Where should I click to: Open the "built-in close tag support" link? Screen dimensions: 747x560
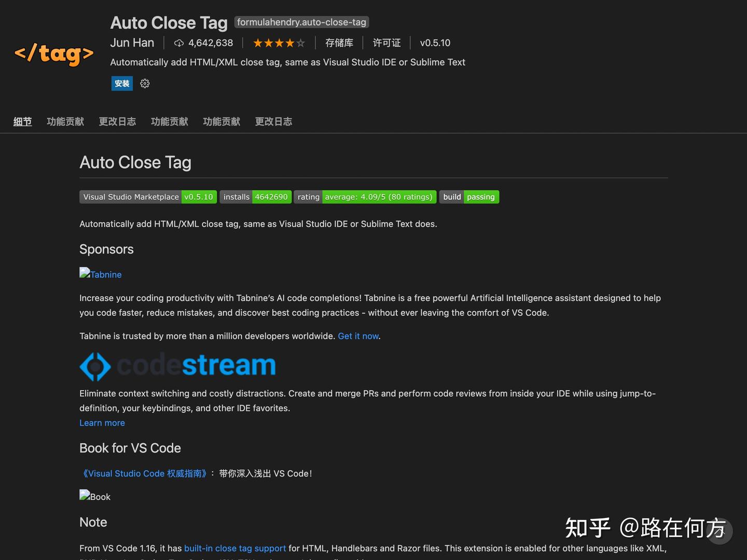(x=235, y=548)
